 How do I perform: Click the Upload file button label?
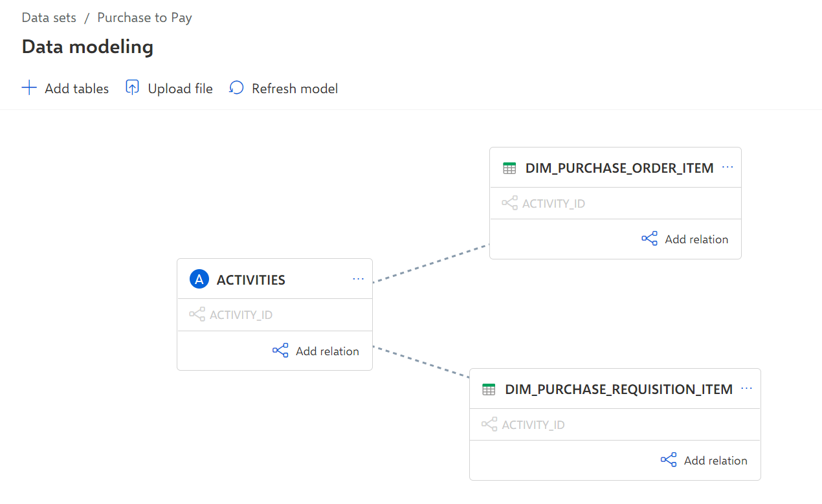180,89
